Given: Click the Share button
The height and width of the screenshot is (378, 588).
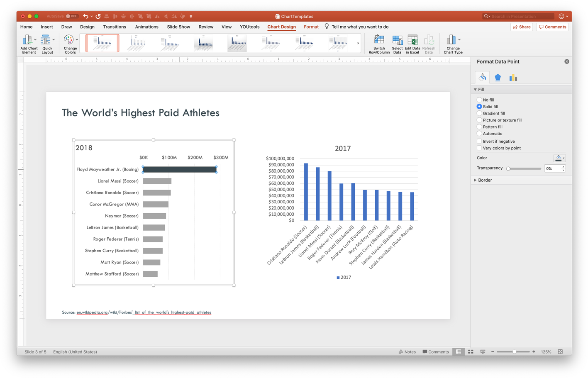Looking at the screenshot, I should [x=522, y=27].
